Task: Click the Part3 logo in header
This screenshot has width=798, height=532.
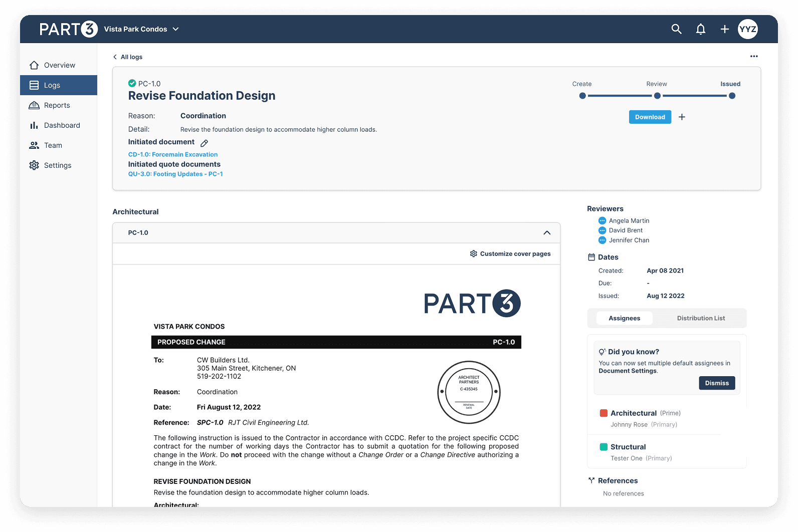Action: (68, 29)
